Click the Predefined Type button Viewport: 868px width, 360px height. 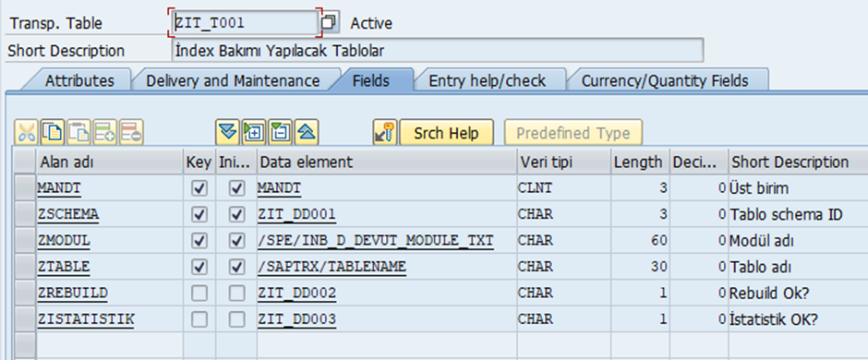(x=573, y=133)
